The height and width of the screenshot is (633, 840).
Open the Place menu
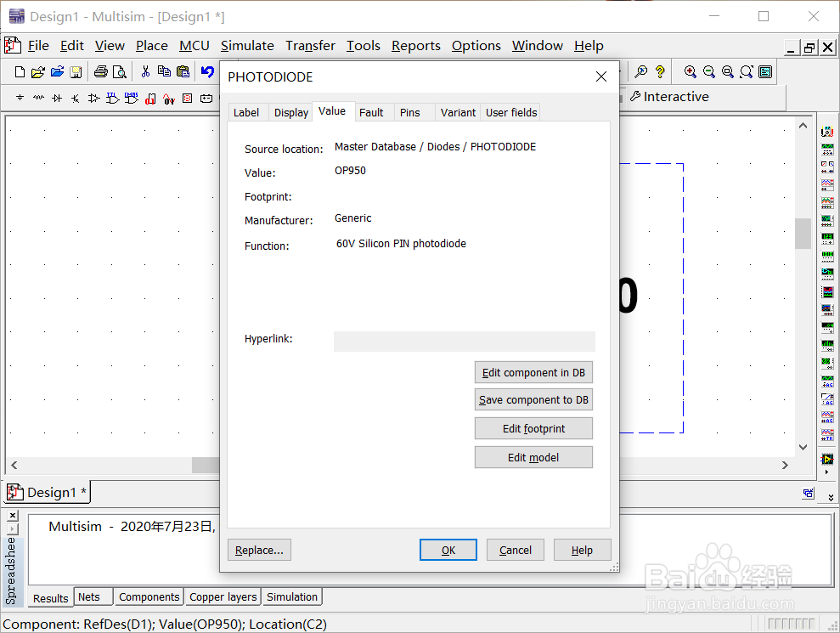(151, 46)
